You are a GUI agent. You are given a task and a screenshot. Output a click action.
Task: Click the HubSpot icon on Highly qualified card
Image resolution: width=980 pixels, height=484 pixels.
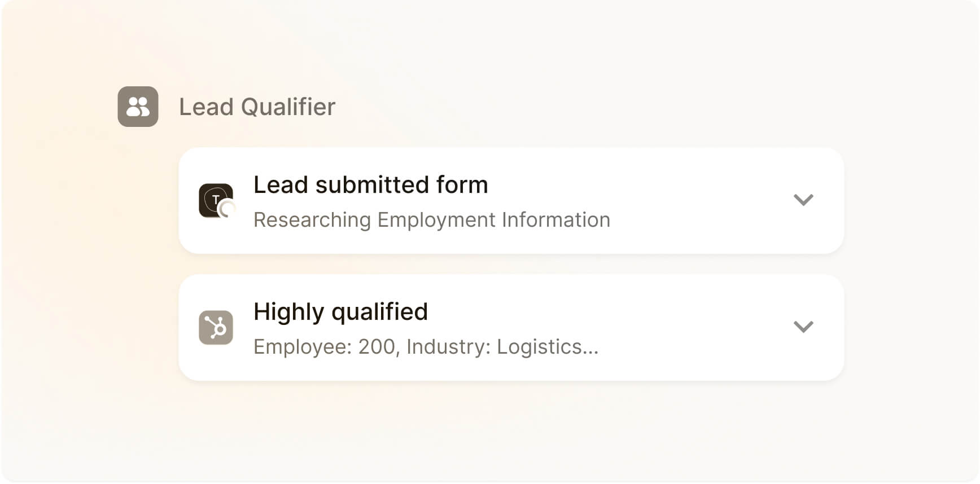(216, 327)
